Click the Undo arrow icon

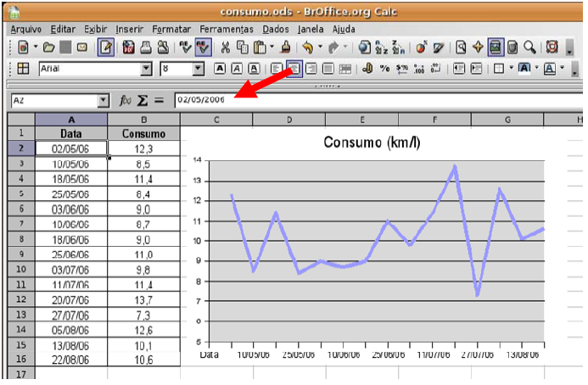pyautogui.click(x=306, y=48)
